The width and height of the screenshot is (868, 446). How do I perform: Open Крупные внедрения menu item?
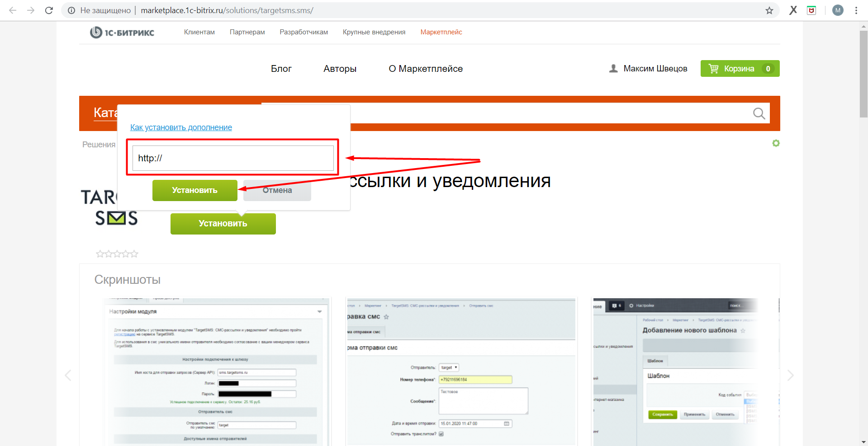tap(374, 32)
